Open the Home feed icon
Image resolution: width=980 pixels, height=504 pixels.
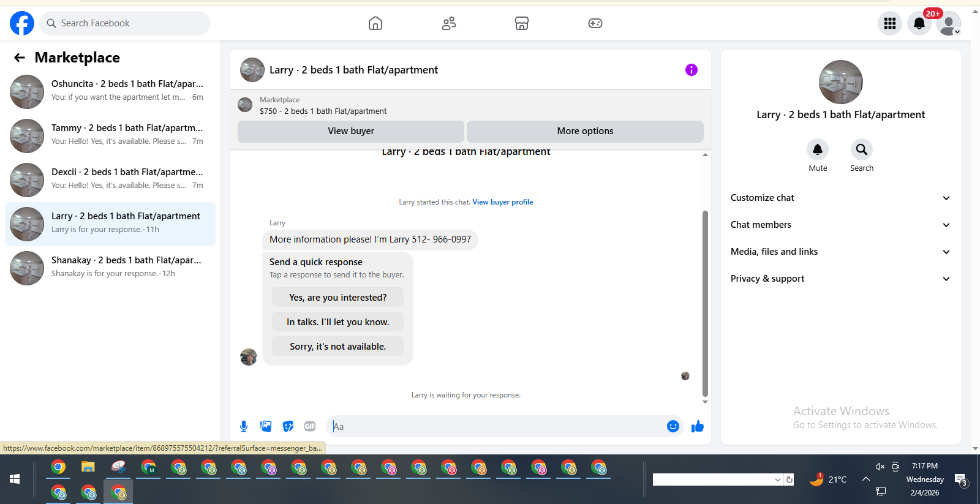pyautogui.click(x=375, y=23)
